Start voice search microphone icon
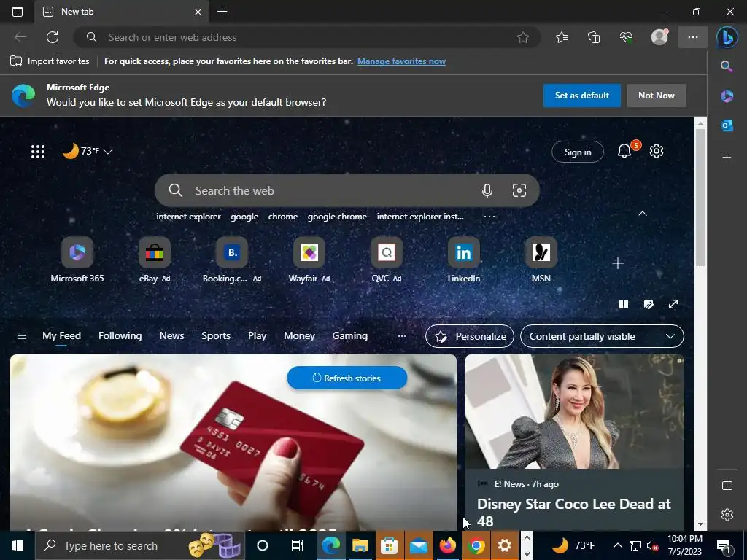Screen dimensions: 747x560 (x=487, y=190)
